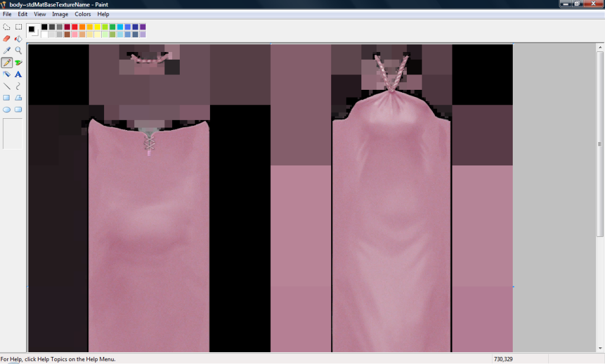
Task: Select the Free-Form Select tool
Action: click(7, 27)
